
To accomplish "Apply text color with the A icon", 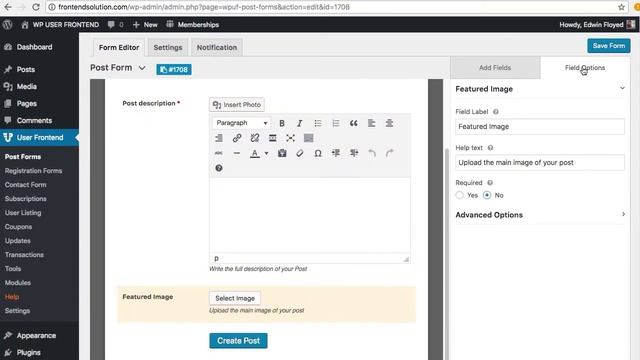I will click(255, 153).
